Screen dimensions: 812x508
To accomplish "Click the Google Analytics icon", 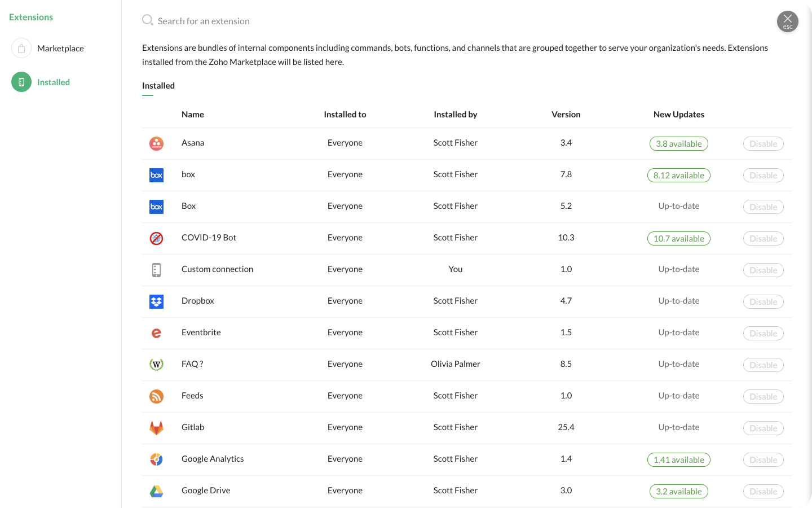I will [156, 459].
